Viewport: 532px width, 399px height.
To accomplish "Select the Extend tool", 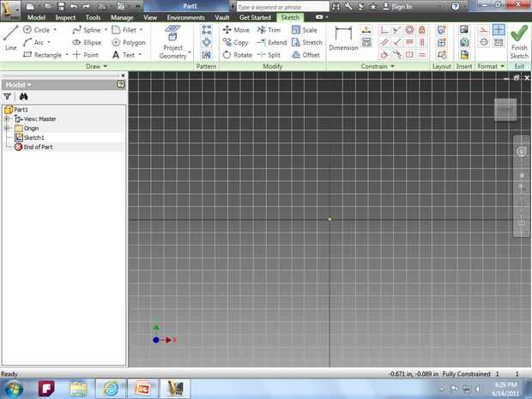I will coord(272,42).
